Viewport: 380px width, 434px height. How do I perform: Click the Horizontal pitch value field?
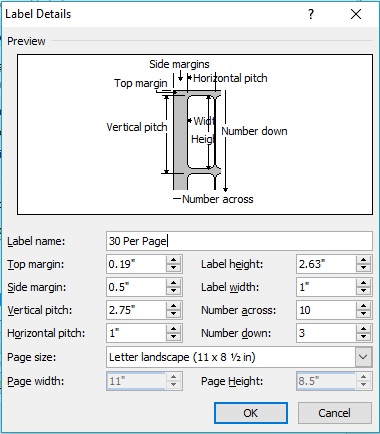[136, 333]
